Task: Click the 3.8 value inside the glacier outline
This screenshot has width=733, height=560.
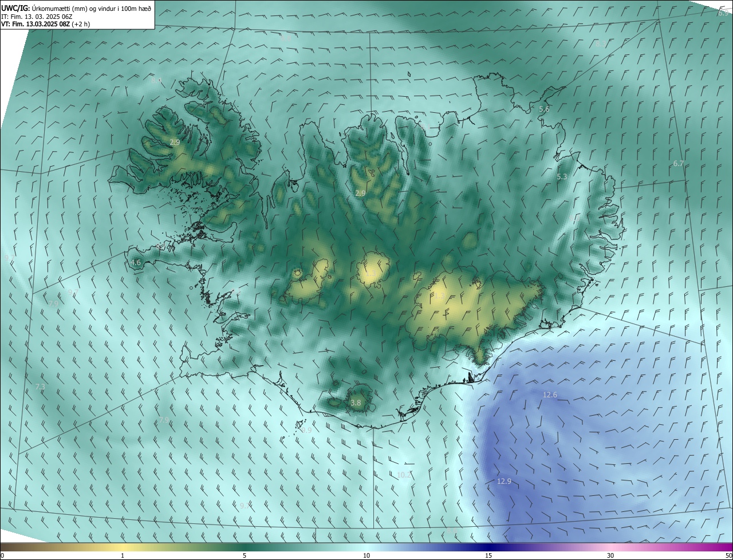Action: (x=356, y=403)
